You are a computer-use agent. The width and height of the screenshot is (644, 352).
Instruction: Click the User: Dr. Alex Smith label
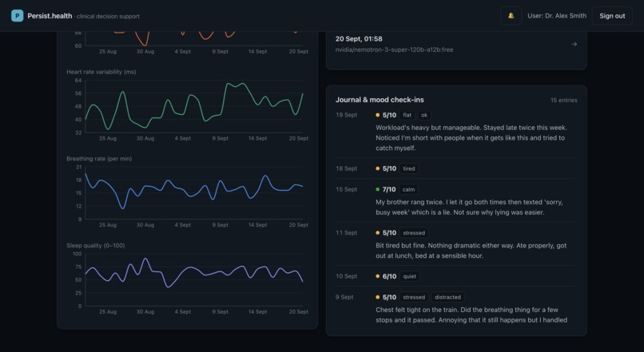click(x=557, y=16)
